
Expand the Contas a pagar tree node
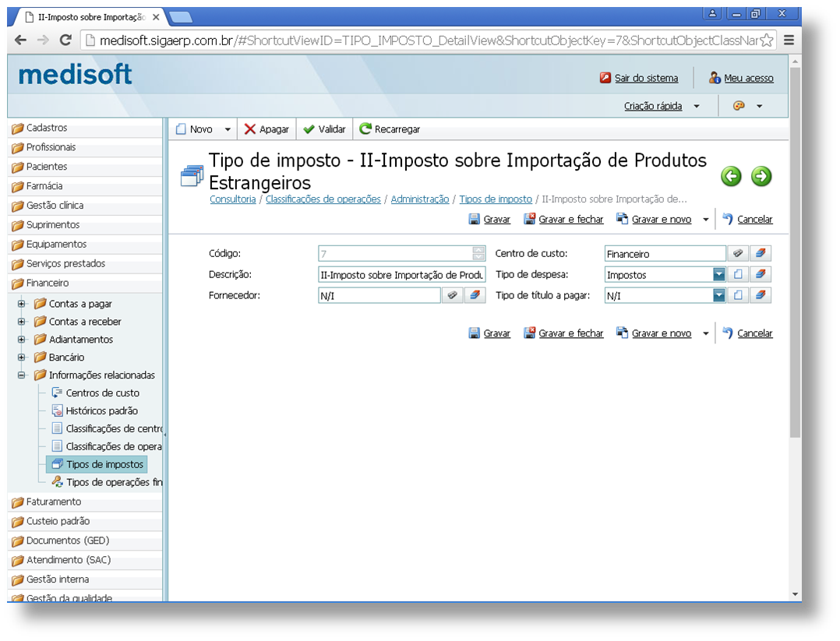point(22,304)
